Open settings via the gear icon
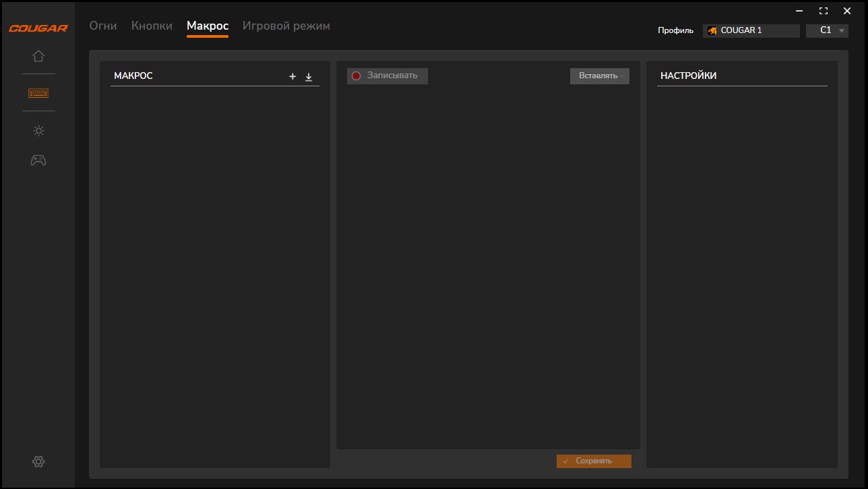 pyautogui.click(x=38, y=462)
